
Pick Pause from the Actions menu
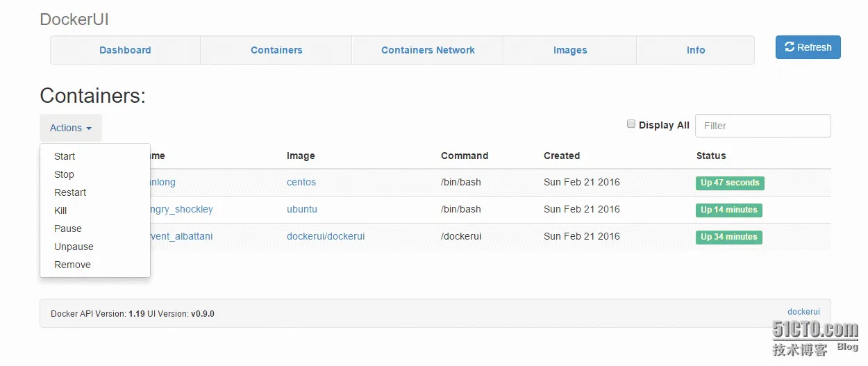click(x=68, y=228)
